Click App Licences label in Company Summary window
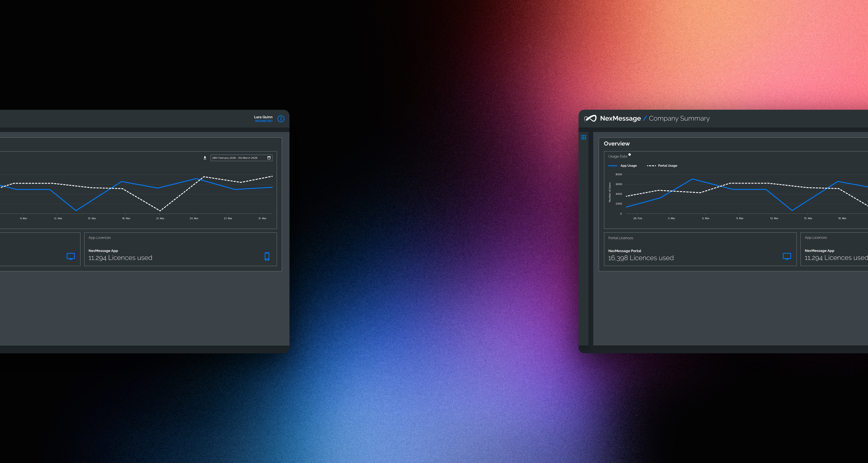This screenshot has width=868, height=463. (x=816, y=237)
